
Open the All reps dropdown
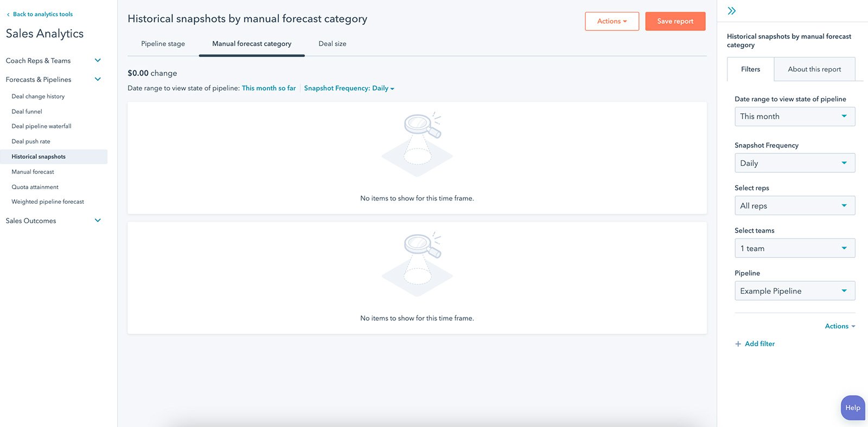[795, 206]
